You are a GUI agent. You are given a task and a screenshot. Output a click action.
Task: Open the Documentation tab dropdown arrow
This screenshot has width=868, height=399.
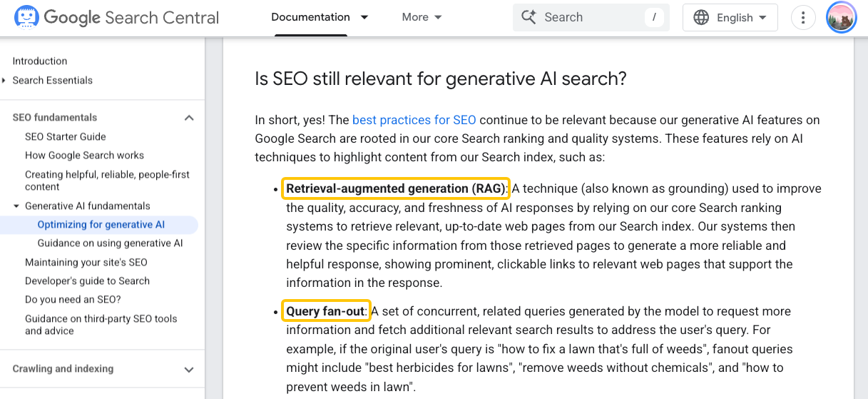point(364,17)
